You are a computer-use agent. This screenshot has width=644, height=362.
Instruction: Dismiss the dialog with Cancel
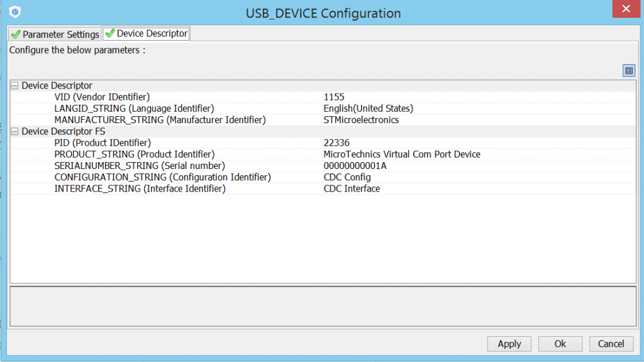[x=611, y=344]
